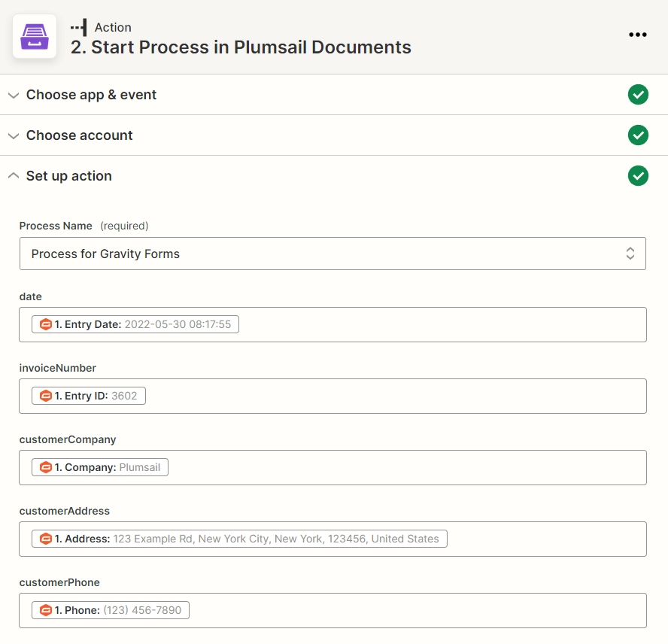This screenshot has height=644, width=668.
Task: Open the three-dot more options menu
Action: click(638, 35)
